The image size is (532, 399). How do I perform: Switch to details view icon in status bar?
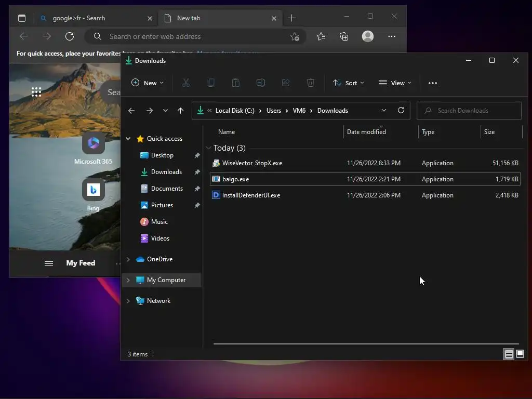[509, 354]
